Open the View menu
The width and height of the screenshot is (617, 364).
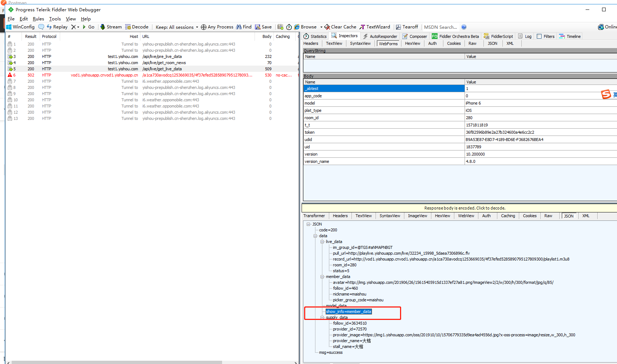coord(71,19)
